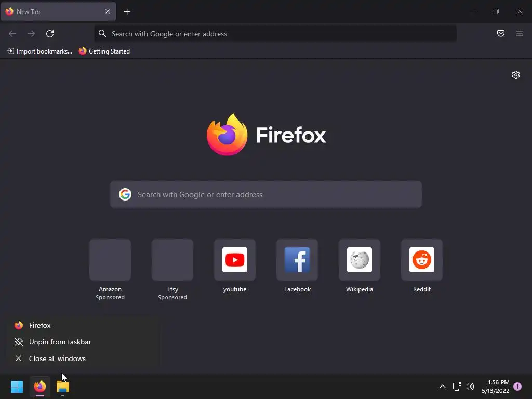Screen dimensions: 532x399
Task: Open a new tab with plus button
Action: coord(127,12)
